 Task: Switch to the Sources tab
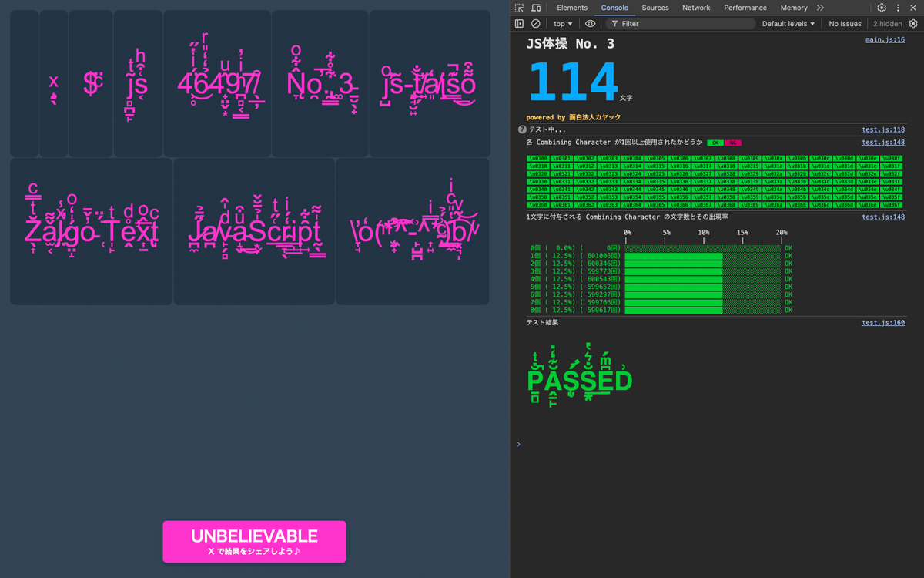click(655, 8)
